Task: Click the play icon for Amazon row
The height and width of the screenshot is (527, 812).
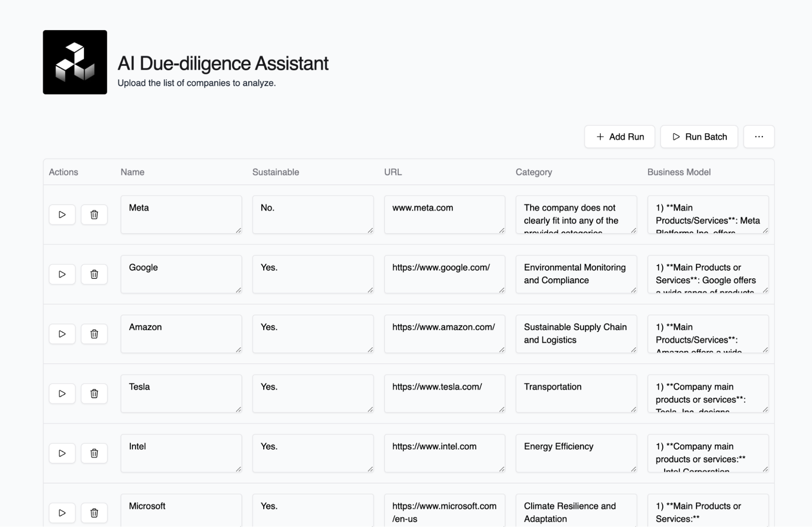Action: pyautogui.click(x=62, y=333)
